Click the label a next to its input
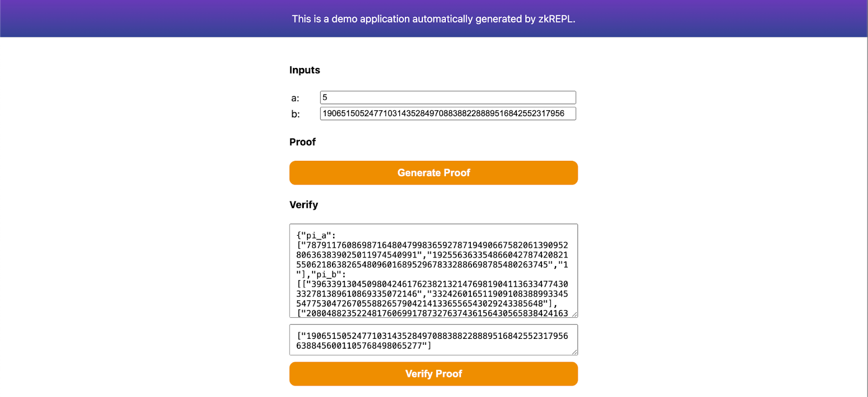The width and height of the screenshot is (868, 397). [295, 98]
